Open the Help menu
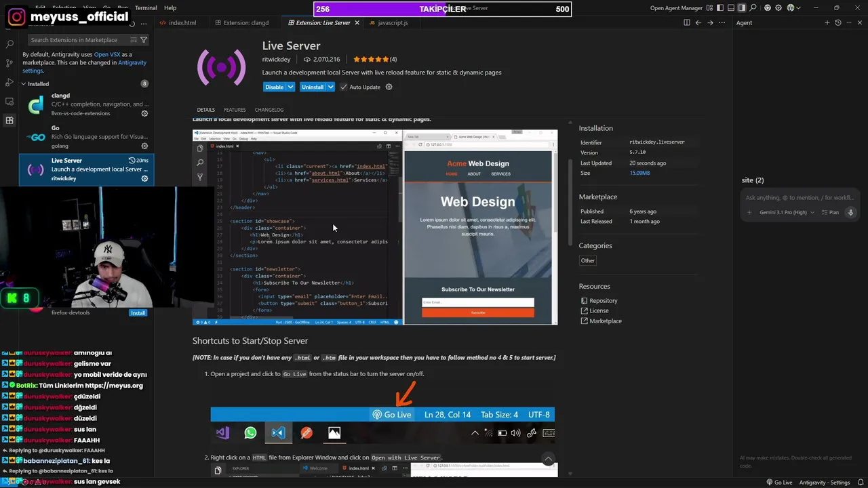Viewport: 868px width, 488px height. click(x=170, y=8)
